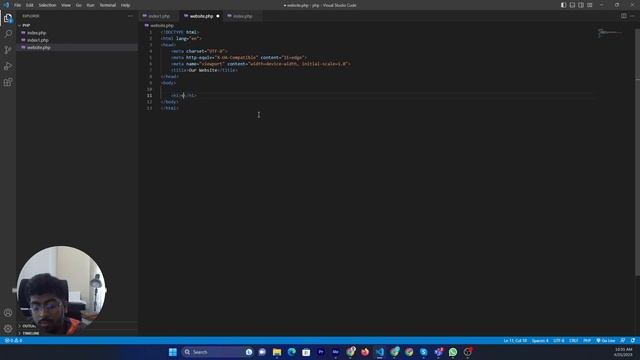Open the Explorer views ellipsis menu
This screenshot has width=640, height=360.
pyautogui.click(x=130, y=16)
